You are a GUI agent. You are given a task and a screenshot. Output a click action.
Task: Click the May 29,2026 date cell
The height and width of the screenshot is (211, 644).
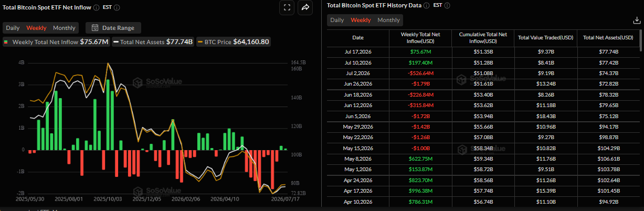pyautogui.click(x=357, y=127)
